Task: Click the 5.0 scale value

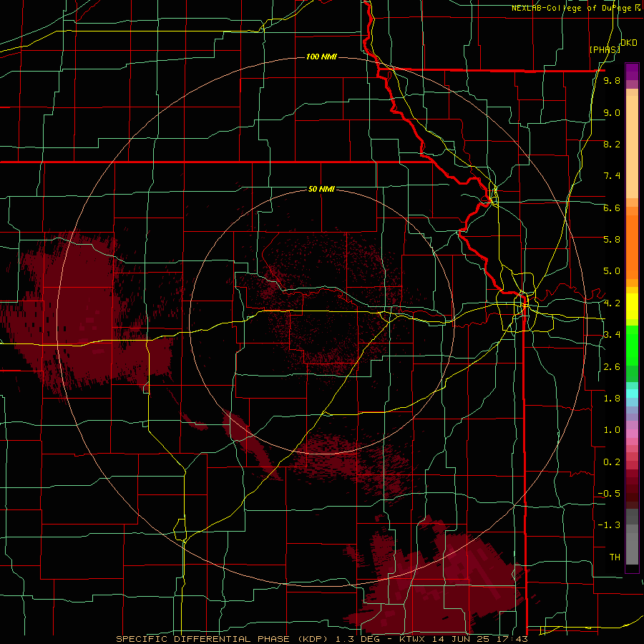Action: click(612, 271)
